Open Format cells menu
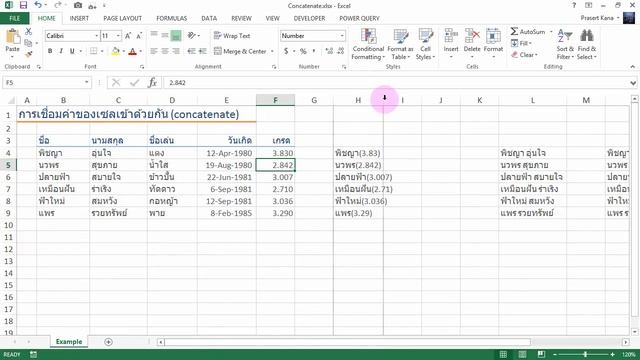 click(493, 44)
